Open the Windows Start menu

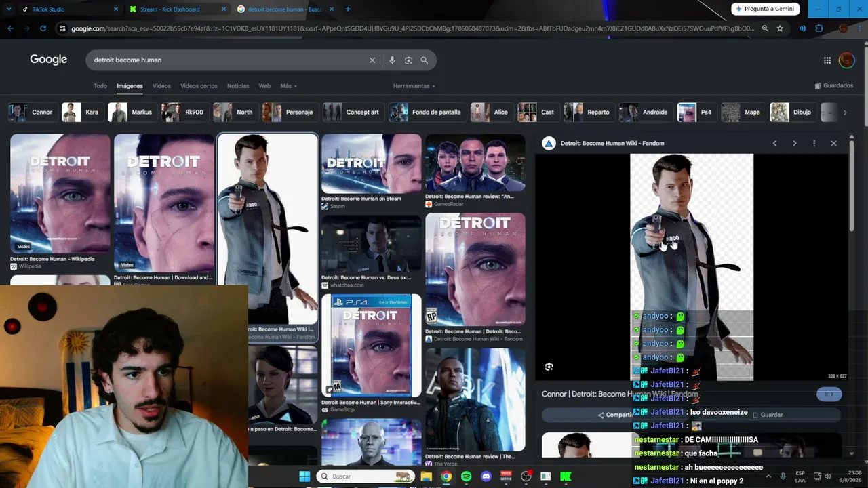[304, 476]
